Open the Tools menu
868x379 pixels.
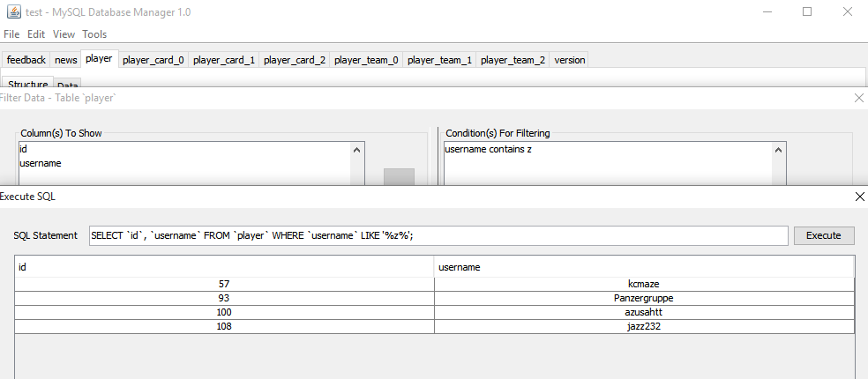tap(94, 34)
